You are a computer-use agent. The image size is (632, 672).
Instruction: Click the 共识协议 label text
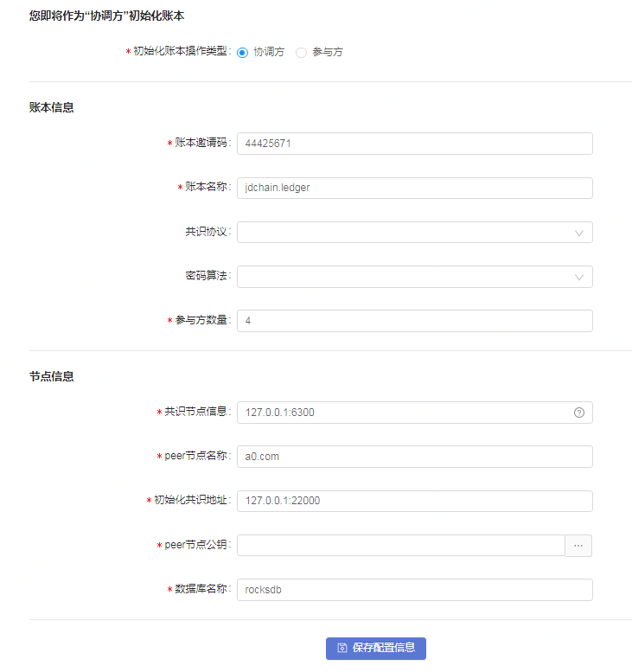tap(206, 232)
